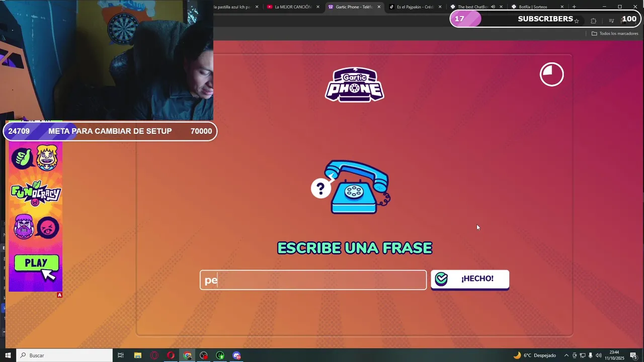The width and height of the screenshot is (644, 362).
Task: Click the ¡HECHO! button
Action: tap(470, 279)
